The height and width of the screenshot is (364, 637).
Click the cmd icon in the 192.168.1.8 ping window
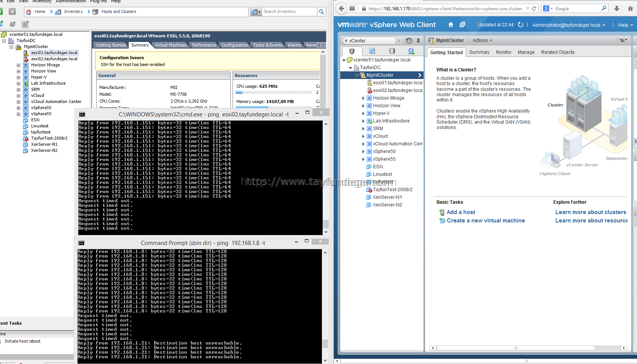tap(81, 243)
